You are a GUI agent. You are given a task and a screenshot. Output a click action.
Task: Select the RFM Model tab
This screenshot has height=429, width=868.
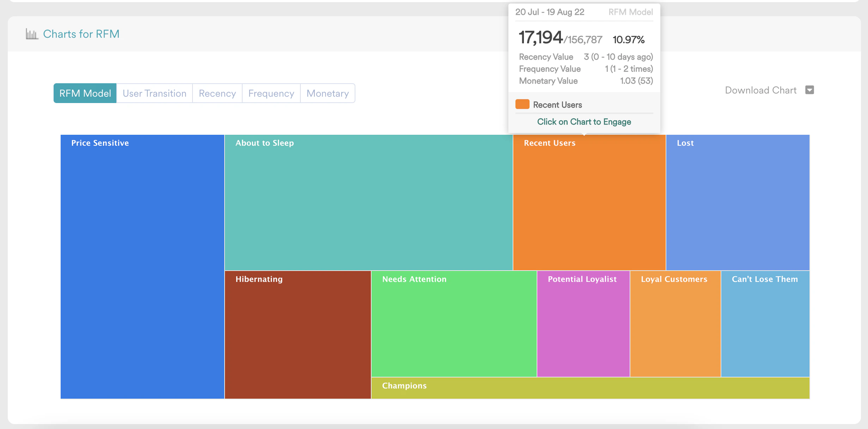click(85, 93)
